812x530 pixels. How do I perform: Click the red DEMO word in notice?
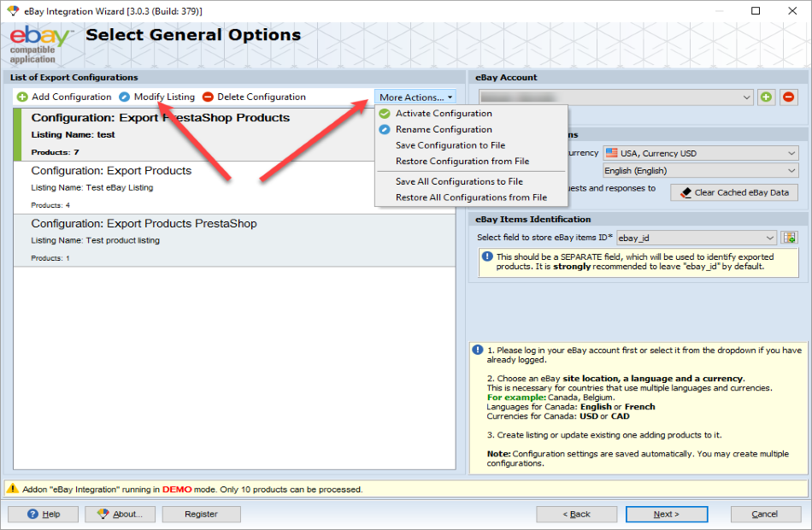coord(177,490)
